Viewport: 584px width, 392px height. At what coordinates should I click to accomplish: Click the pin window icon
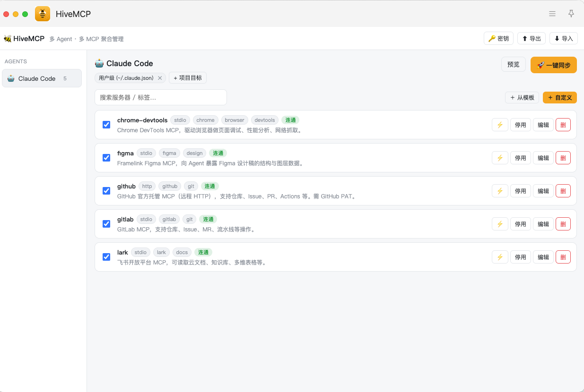(571, 14)
